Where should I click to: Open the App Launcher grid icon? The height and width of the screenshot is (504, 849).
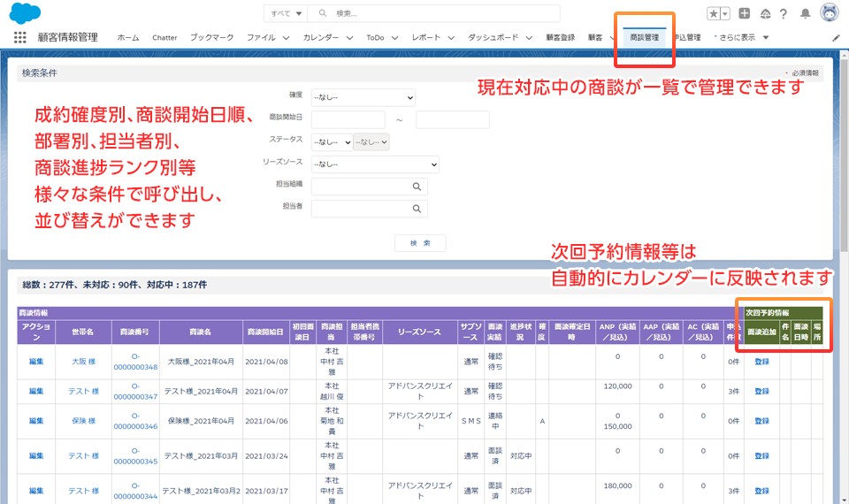20,38
